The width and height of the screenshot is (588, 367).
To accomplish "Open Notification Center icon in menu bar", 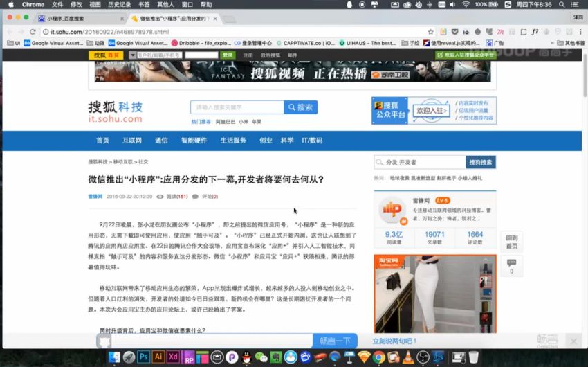I will pyautogui.click(x=575, y=5).
